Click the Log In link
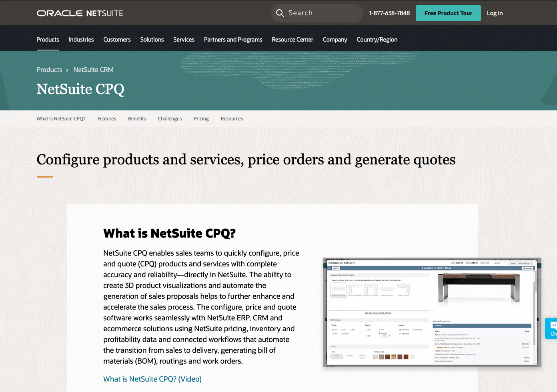 pos(495,13)
